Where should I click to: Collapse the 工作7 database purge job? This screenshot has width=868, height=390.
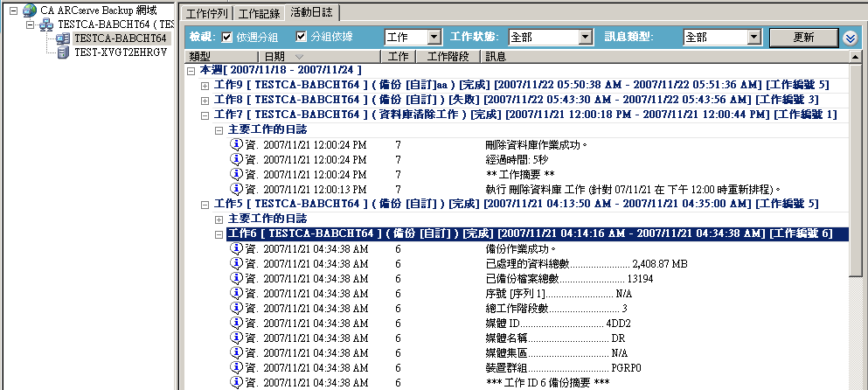pyautogui.click(x=205, y=115)
